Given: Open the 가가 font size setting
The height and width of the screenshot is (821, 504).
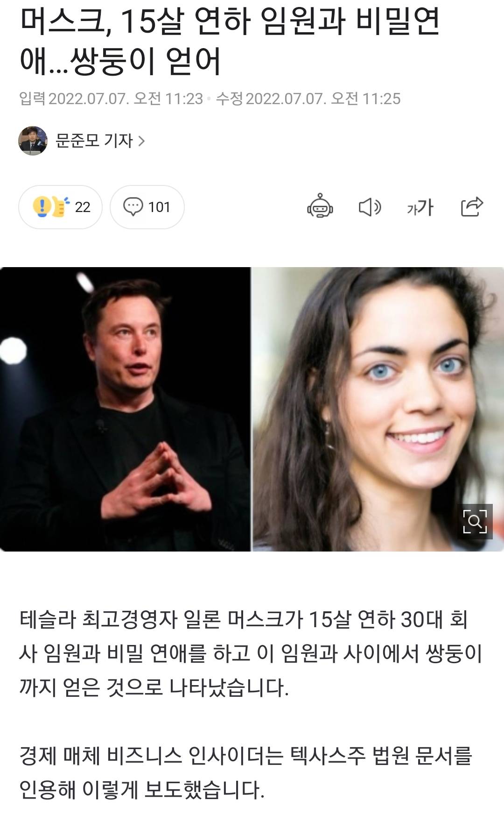Looking at the screenshot, I should pyautogui.click(x=420, y=207).
